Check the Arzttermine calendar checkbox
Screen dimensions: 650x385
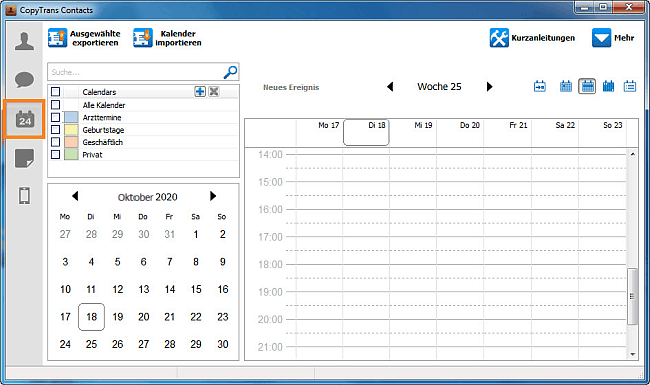click(x=56, y=117)
